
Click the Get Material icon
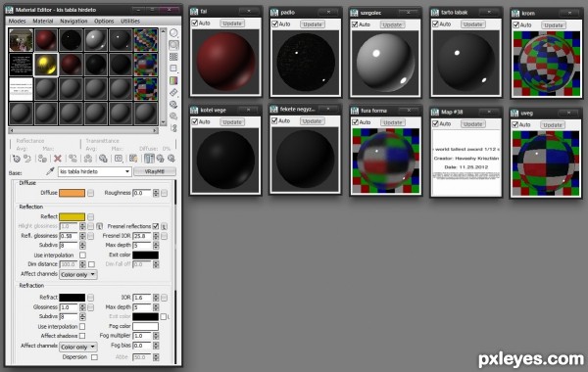coord(16,159)
